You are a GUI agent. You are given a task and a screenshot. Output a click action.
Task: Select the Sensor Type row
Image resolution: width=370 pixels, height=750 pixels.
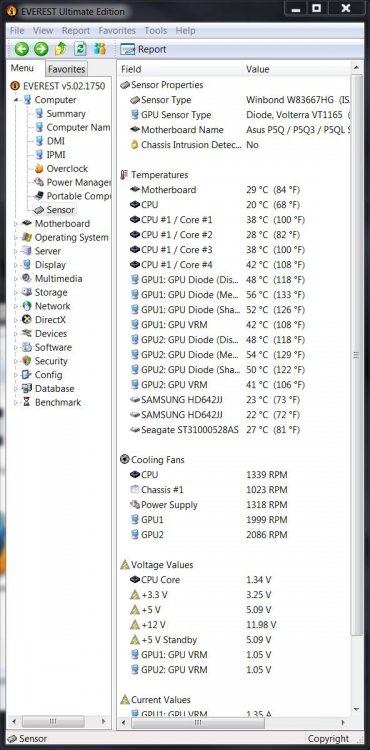pos(234,100)
